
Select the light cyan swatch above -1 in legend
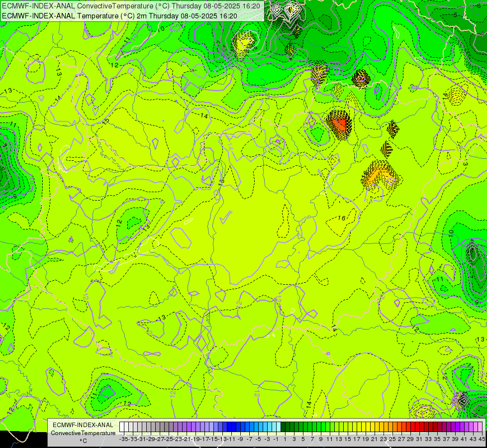(274, 427)
